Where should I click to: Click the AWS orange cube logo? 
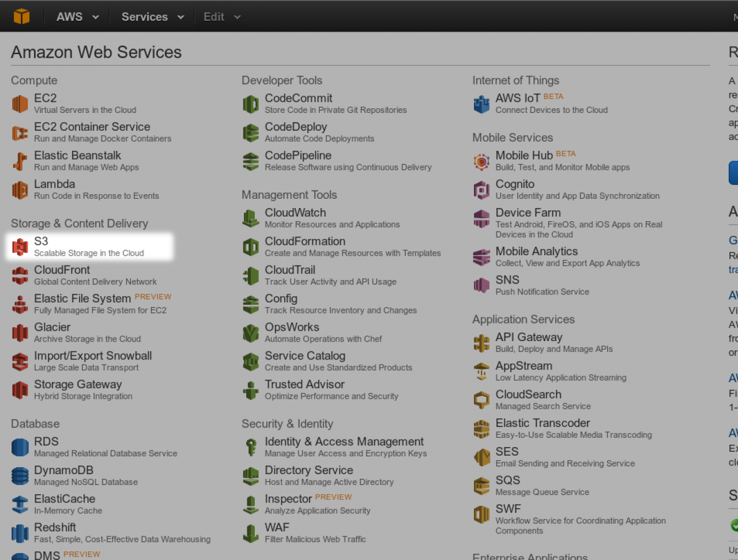[x=21, y=16]
